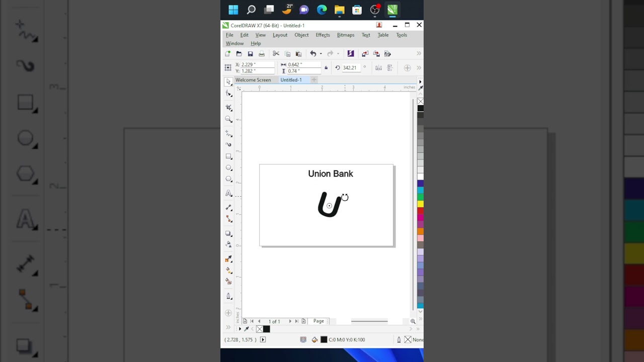Activate the Text tool

(x=229, y=194)
